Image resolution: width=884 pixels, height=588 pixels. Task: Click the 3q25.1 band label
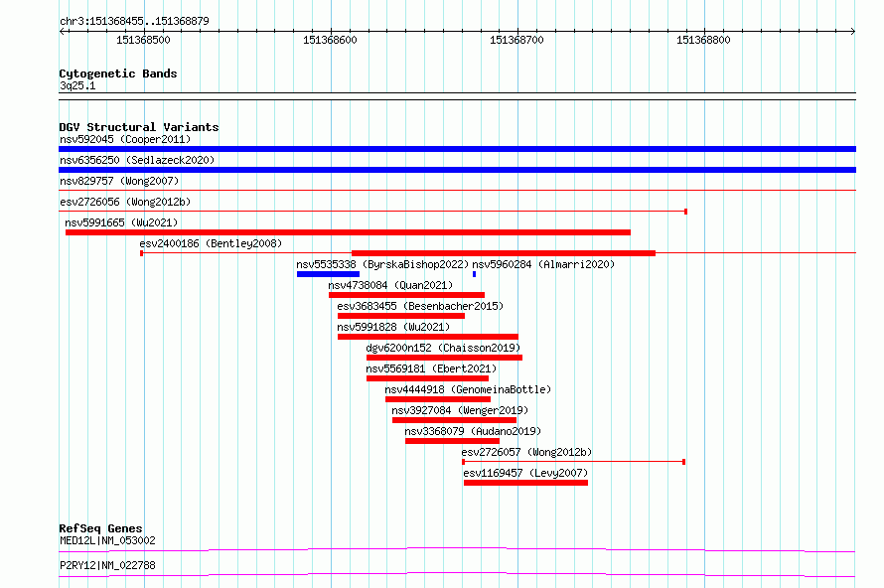click(x=77, y=85)
